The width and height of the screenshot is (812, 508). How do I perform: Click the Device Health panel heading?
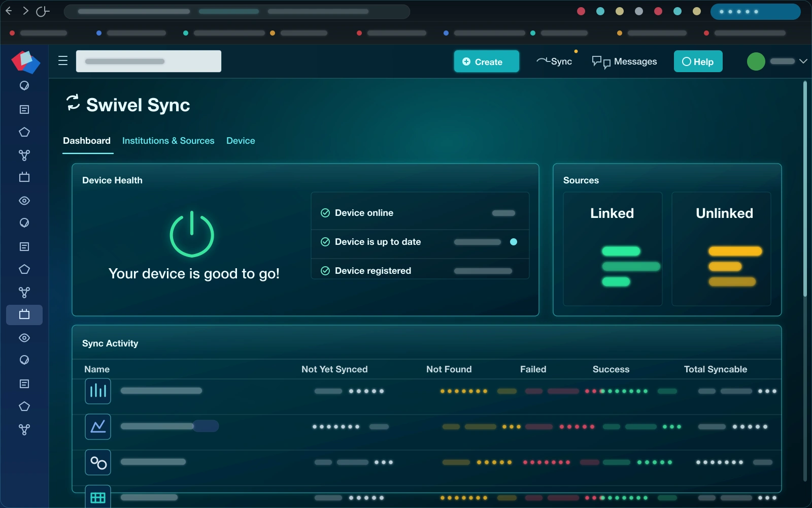[x=112, y=180]
